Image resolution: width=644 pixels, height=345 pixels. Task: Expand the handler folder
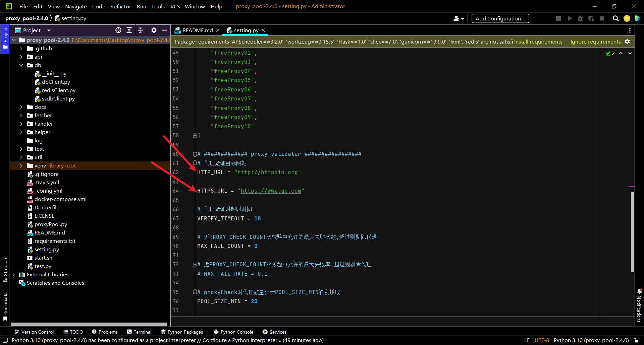(21, 124)
